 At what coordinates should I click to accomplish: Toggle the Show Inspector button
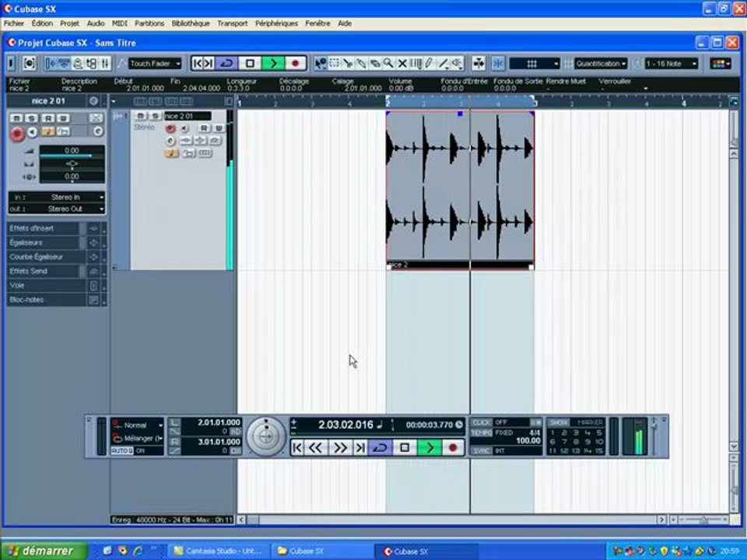click(x=51, y=63)
